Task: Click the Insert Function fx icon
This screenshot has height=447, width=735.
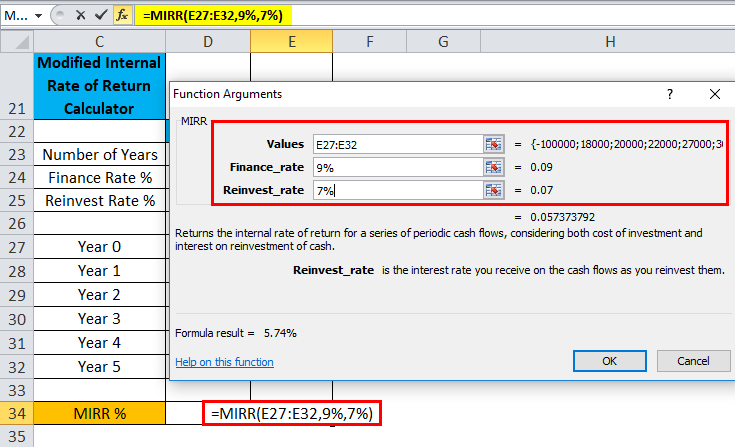Action: (x=123, y=15)
